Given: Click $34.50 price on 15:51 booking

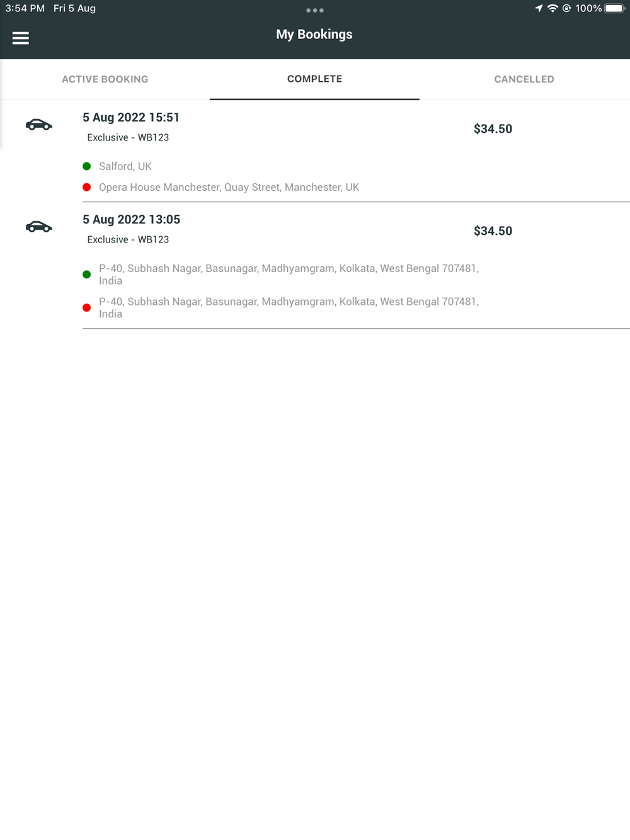Looking at the screenshot, I should point(493,129).
